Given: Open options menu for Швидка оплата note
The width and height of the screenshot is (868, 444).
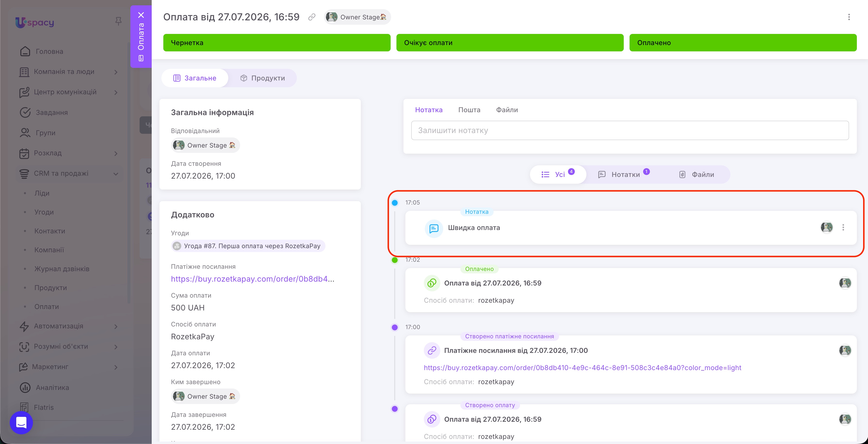Looking at the screenshot, I should click(843, 228).
